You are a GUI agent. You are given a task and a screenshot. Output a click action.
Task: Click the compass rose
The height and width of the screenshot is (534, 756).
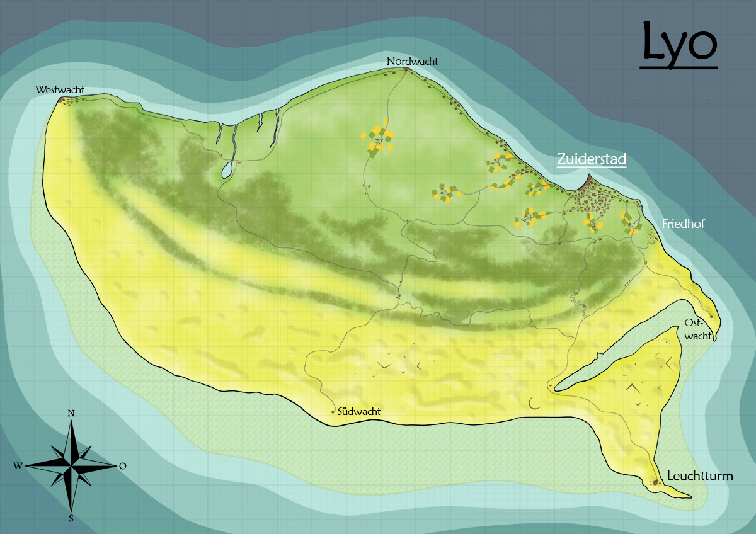point(72,465)
